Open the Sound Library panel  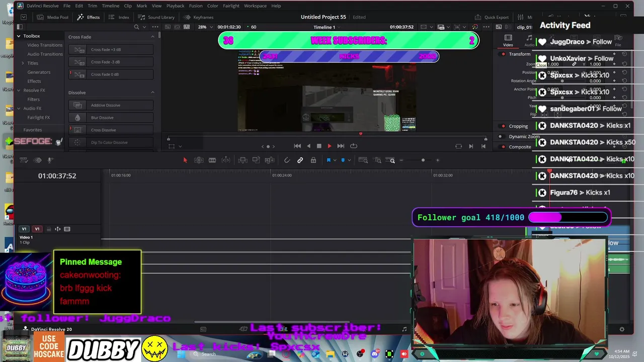pyautogui.click(x=156, y=17)
